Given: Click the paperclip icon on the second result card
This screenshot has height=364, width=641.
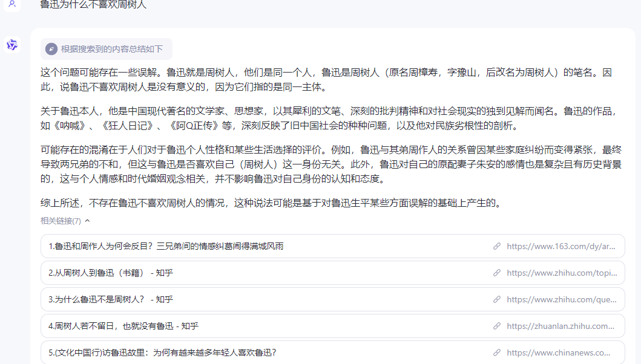Looking at the screenshot, I should [x=497, y=273].
